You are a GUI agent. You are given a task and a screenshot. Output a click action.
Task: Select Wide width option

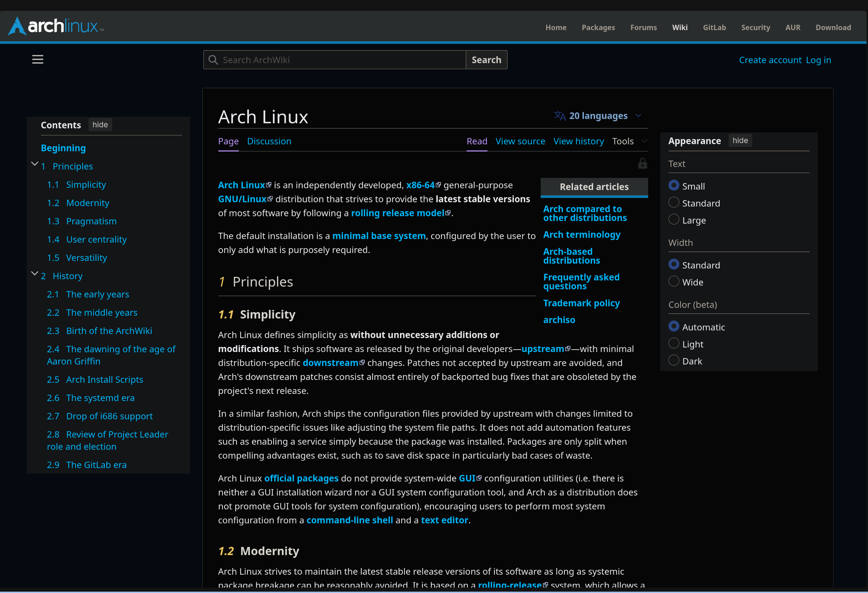674,281
